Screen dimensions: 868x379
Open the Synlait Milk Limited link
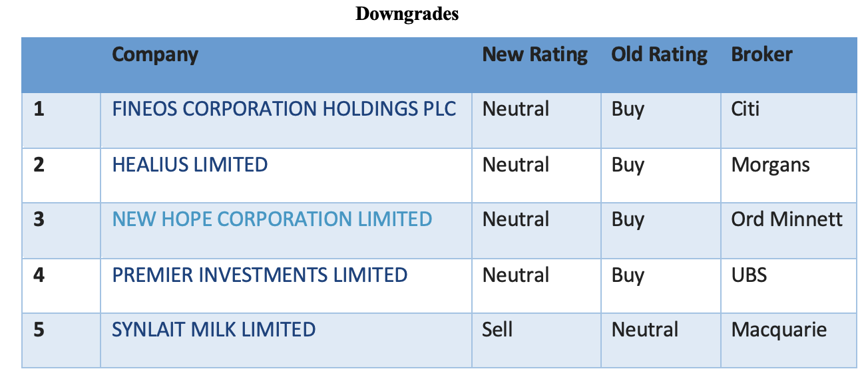214,330
